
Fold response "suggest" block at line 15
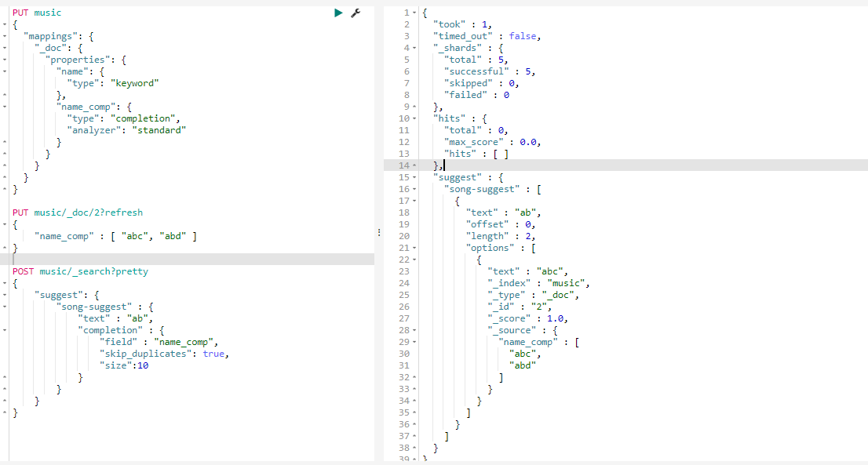click(414, 177)
